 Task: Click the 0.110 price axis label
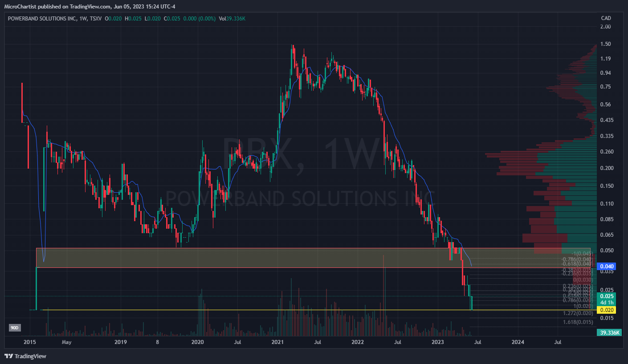click(607, 203)
